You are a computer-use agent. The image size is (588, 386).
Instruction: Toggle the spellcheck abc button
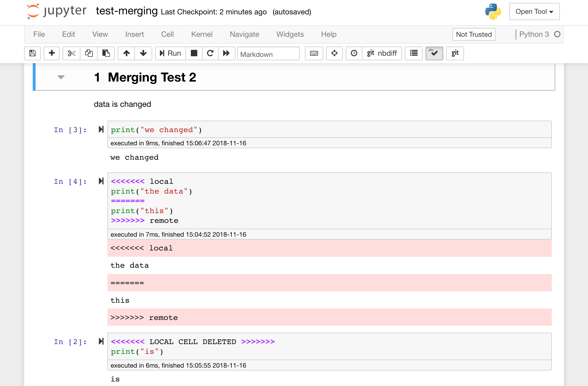coord(434,53)
